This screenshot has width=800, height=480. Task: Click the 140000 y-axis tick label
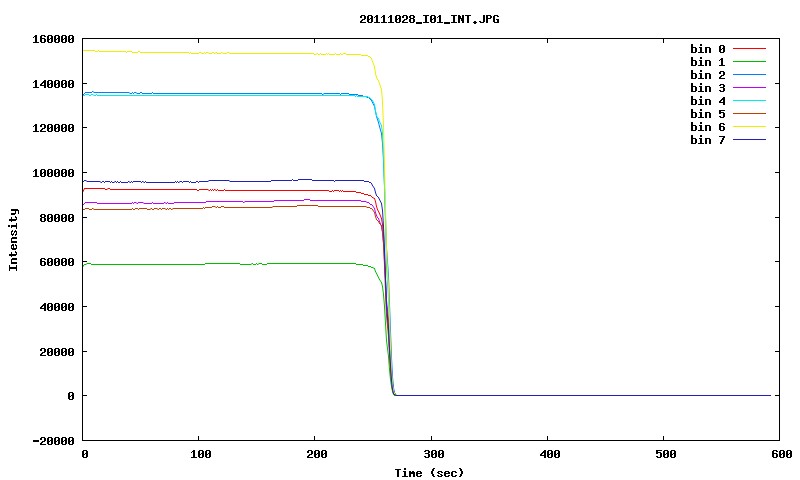pyautogui.click(x=53, y=84)
